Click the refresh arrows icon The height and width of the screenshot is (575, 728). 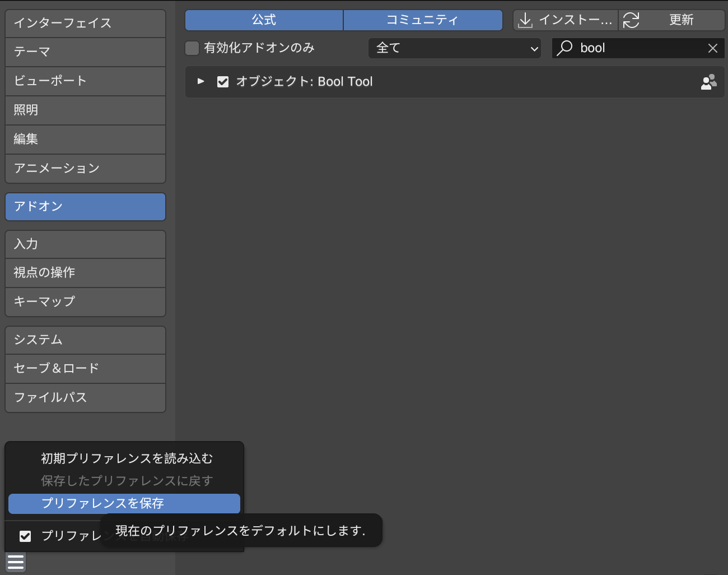[x=631, y=20]
